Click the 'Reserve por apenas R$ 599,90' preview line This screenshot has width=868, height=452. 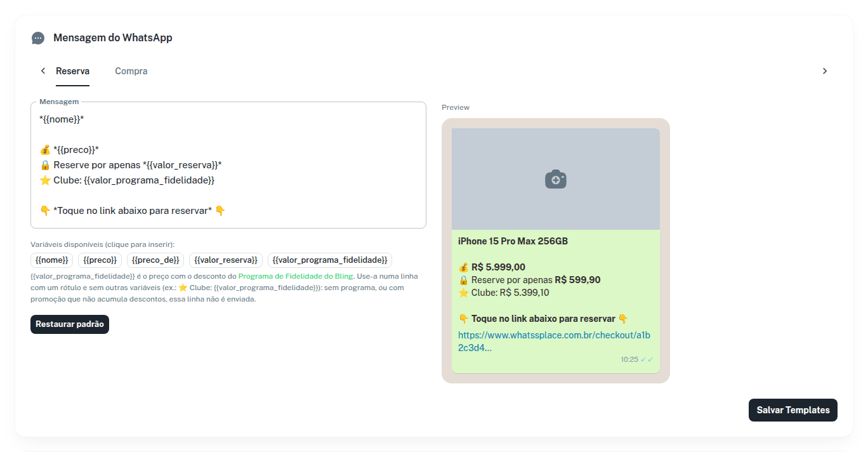click(529, 280)
